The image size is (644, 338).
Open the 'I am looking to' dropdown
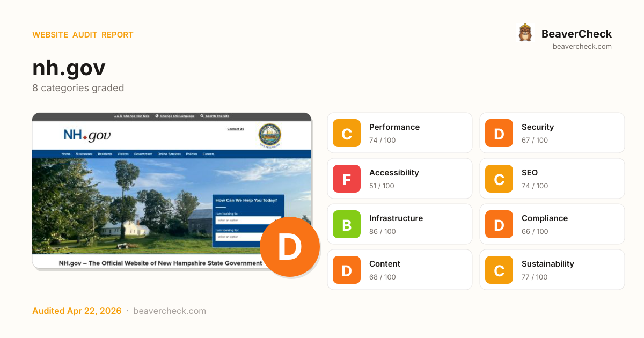[248, 220]
